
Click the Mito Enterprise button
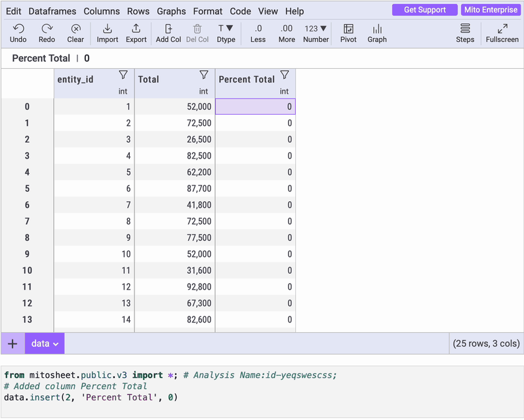(491, 10)
